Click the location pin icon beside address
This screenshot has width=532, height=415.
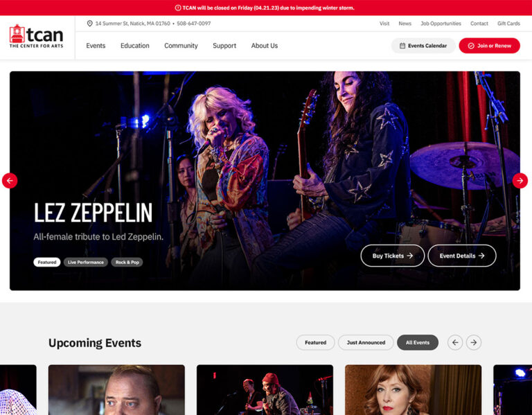click(x=89, y=24)
